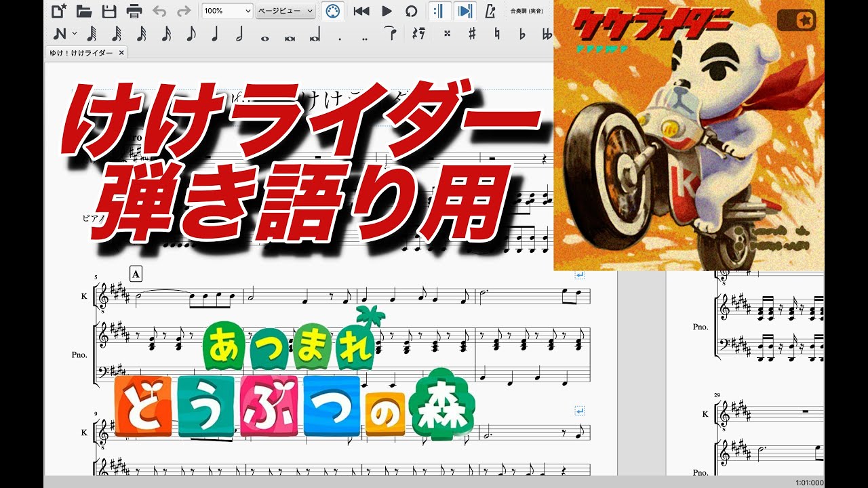868x488 pixels.
Task: Switch to the ゆけ！けけライダー score tab
Action: [81, 53]
